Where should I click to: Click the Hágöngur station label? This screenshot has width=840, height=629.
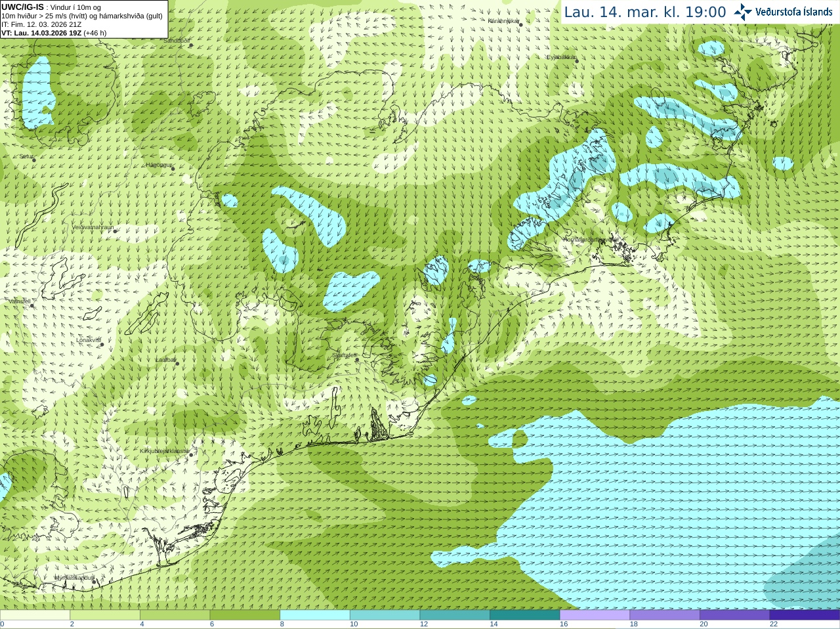[x=159, y=165]
